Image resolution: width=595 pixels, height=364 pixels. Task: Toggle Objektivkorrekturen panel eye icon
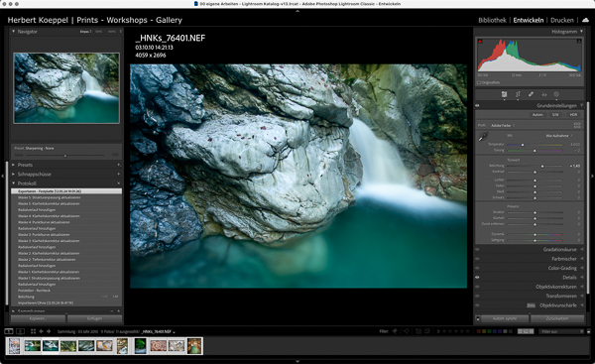click(x=477, y=287)
